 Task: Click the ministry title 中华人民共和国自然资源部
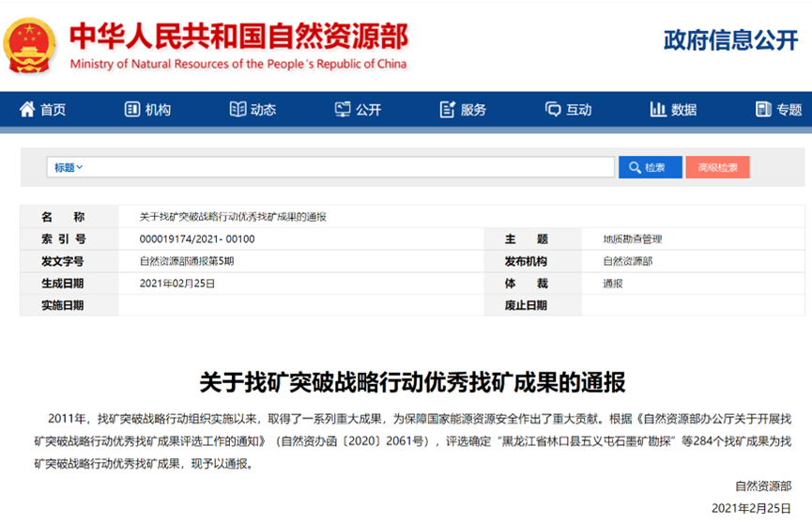tap(238, 38)
